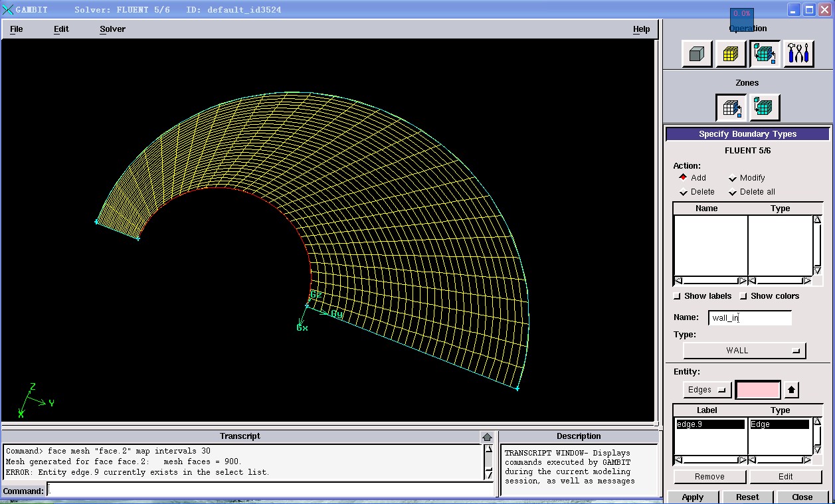This screenshot has width=835, height=504.
Task: Click the Remove button under entity list
Action: point(709,477)
